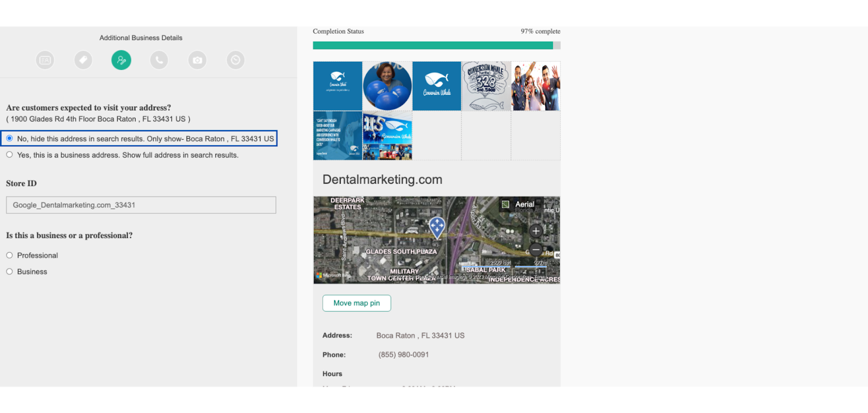Click the 'Hours' label in preview
The image size is (868, 413).
click(x=333, y=374)
